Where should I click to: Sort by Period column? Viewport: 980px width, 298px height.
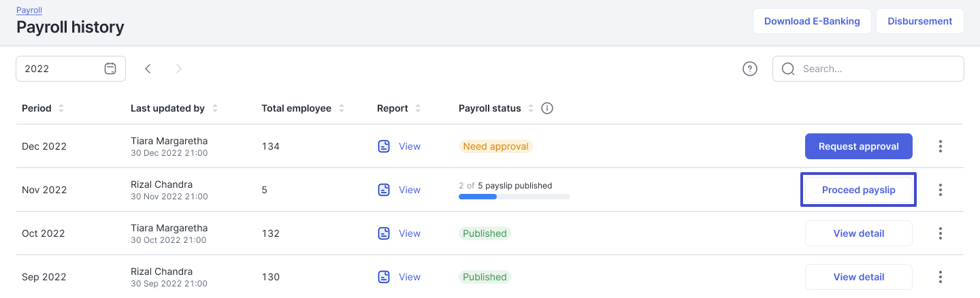click(x=61, y=108)
